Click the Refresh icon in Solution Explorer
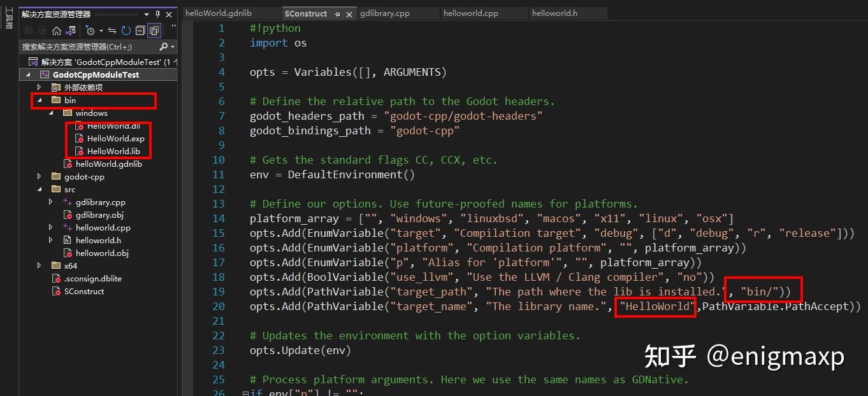 126,31
